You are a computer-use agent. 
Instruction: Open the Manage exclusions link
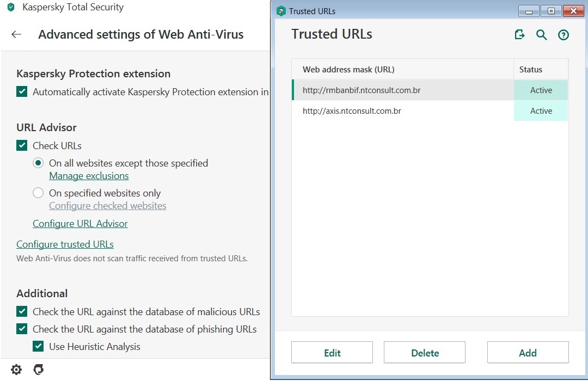89,176
